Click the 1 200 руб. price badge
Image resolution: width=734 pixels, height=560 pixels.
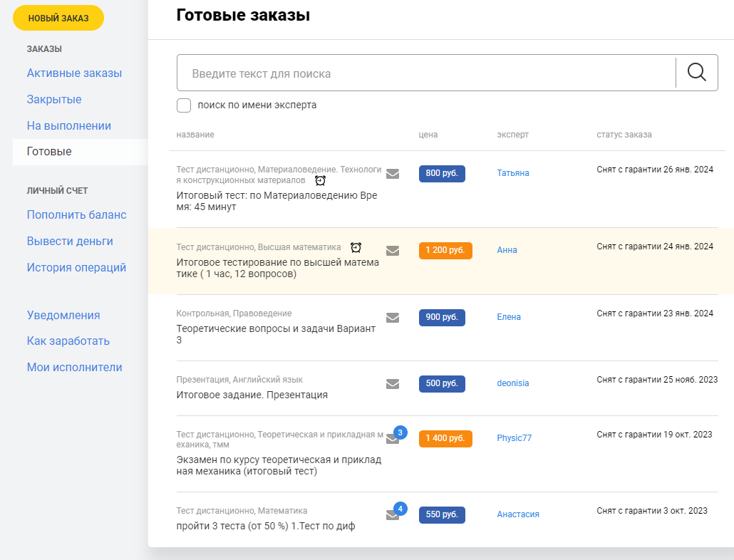[x=445, y=250]
